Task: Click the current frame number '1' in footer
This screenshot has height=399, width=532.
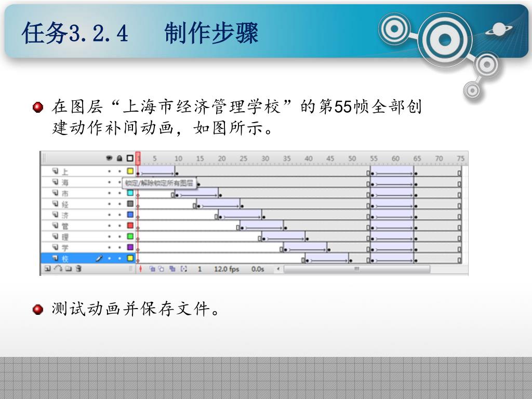Action: (x=199, y=269)
